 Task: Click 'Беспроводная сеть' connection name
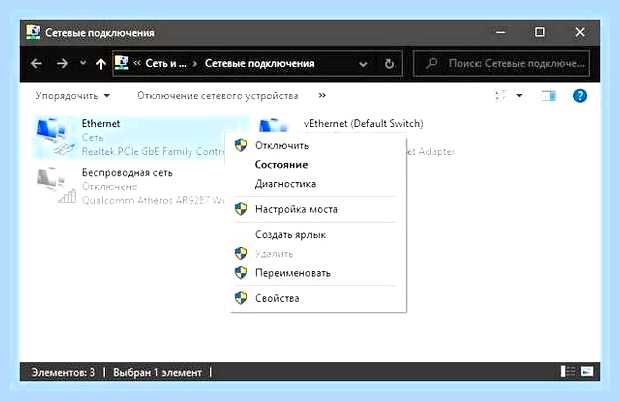click(x=127, y=172)
